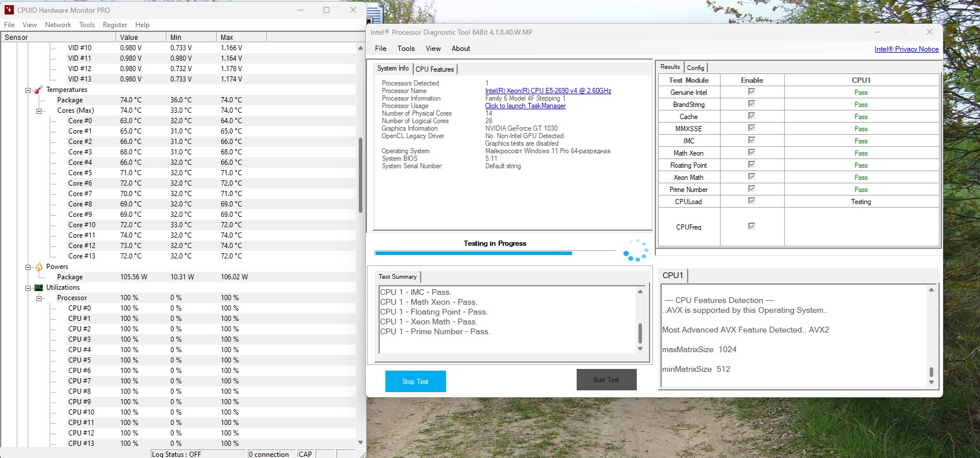The image size is (980, 458).
Task: Open Tools menu in Intel Diagnostic Tool
Action: click(x=406, y=49)
